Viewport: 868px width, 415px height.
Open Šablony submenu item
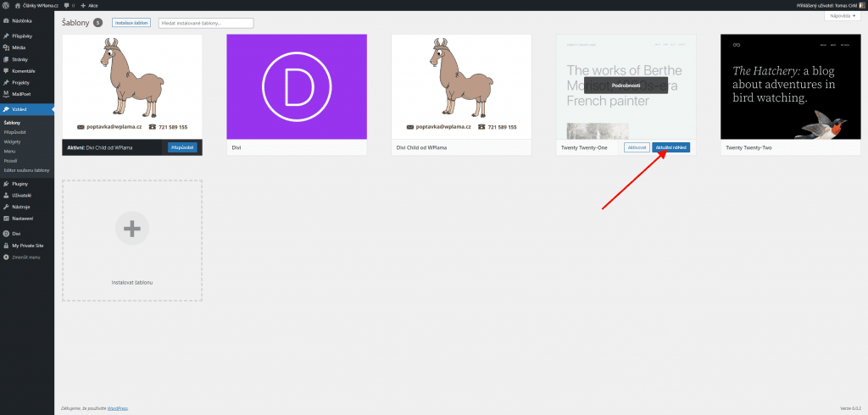12,123
